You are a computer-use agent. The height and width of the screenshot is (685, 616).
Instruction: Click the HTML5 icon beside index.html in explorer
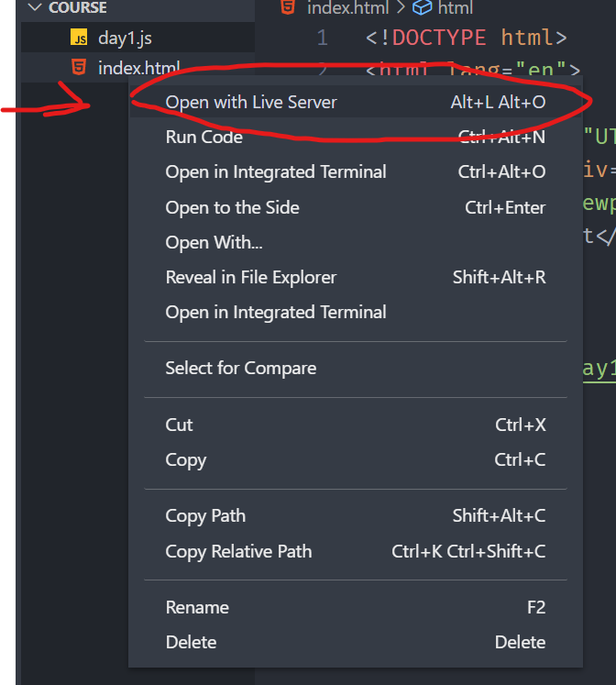point(79,67)
